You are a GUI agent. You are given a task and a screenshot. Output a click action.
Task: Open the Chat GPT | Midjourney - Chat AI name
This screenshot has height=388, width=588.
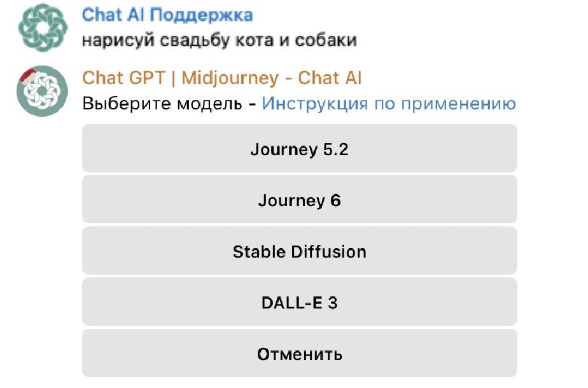coord(222,78)
